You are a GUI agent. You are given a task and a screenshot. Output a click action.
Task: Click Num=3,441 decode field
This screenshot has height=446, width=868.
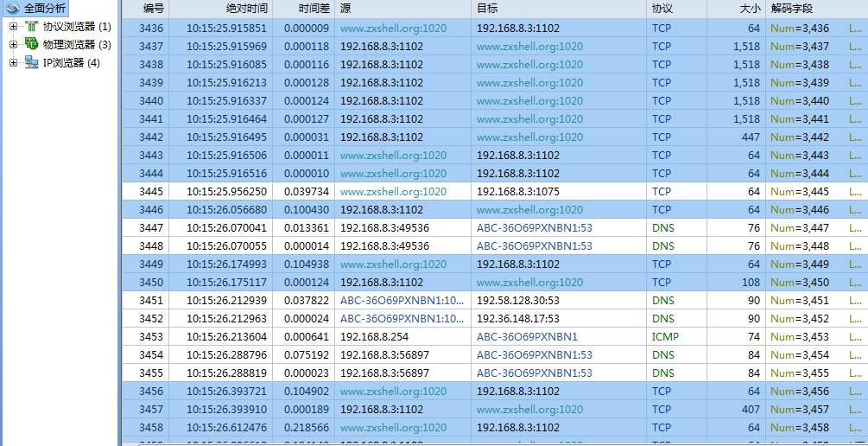800,119
